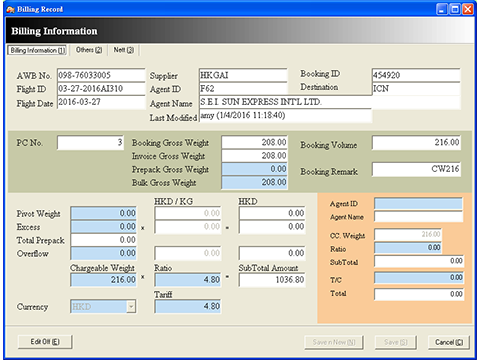480x360 pixels.
Task: Click the Destination field ICN
Action: click(x=416, y=89)
